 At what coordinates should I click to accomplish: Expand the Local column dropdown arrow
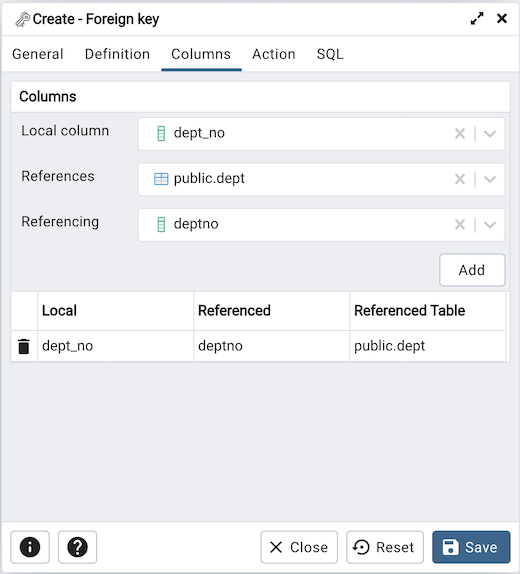[x=490, y=134]
